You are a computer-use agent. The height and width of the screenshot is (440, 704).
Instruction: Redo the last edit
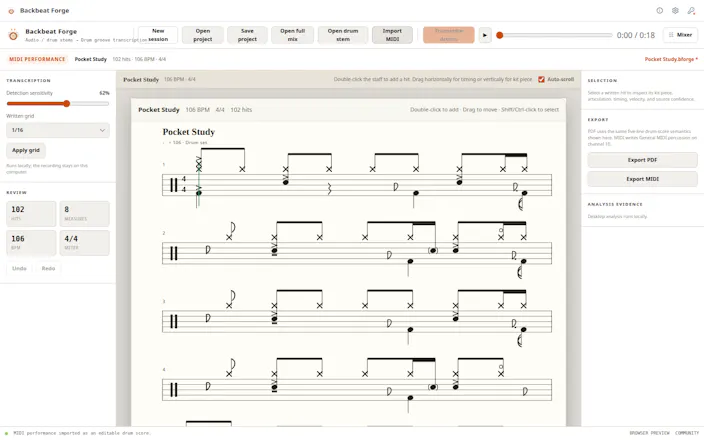click(48, 268)
